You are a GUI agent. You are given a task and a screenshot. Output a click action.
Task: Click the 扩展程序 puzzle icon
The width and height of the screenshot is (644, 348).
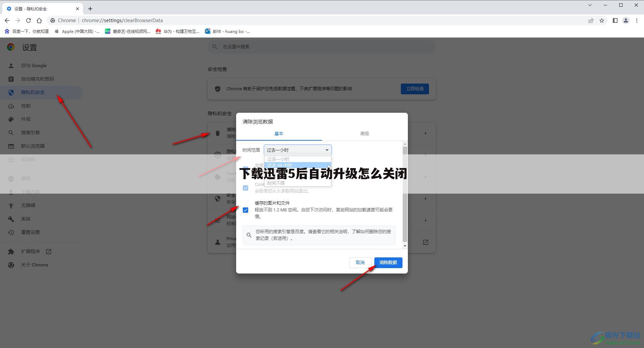(x=11, y=251)
